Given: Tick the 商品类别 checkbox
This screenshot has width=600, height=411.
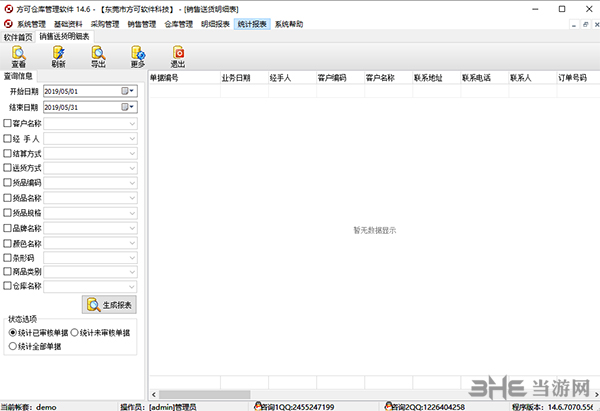Looking at the screenshot, I should tap(7, 271).
